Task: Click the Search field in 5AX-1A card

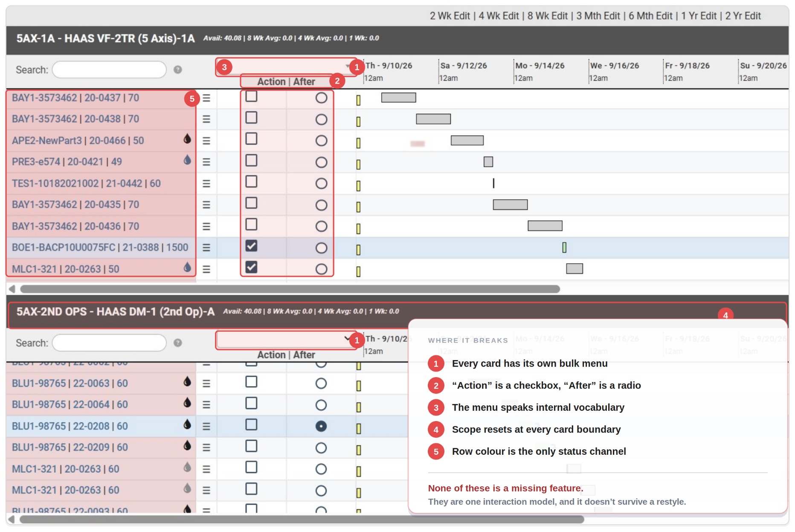Action: coord(109,70)
